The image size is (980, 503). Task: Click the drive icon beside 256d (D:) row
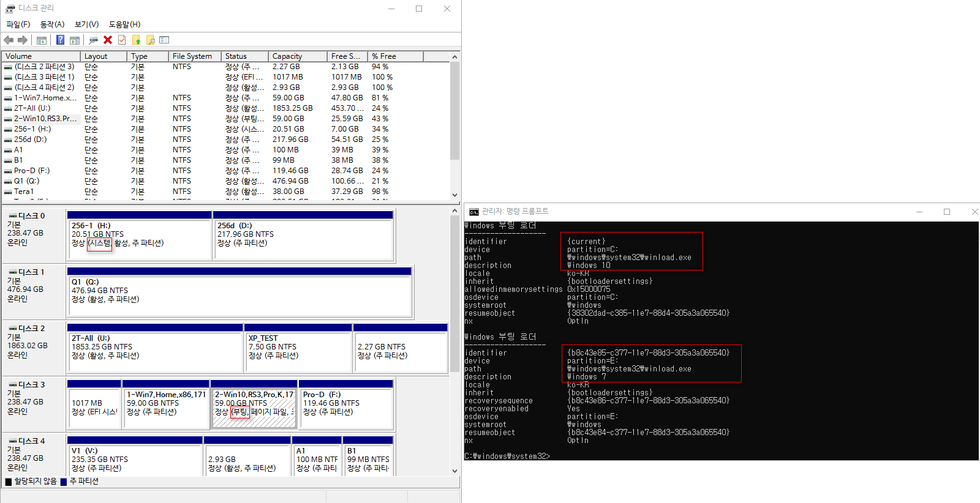tap(8, 140)
